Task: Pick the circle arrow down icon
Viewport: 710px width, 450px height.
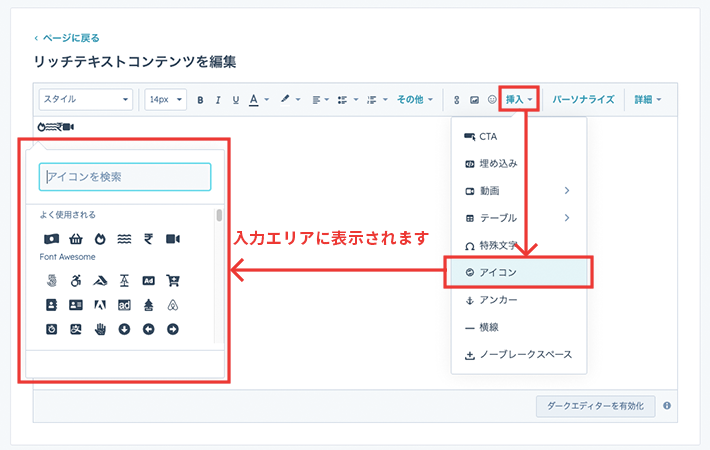Action: (124, 329)
